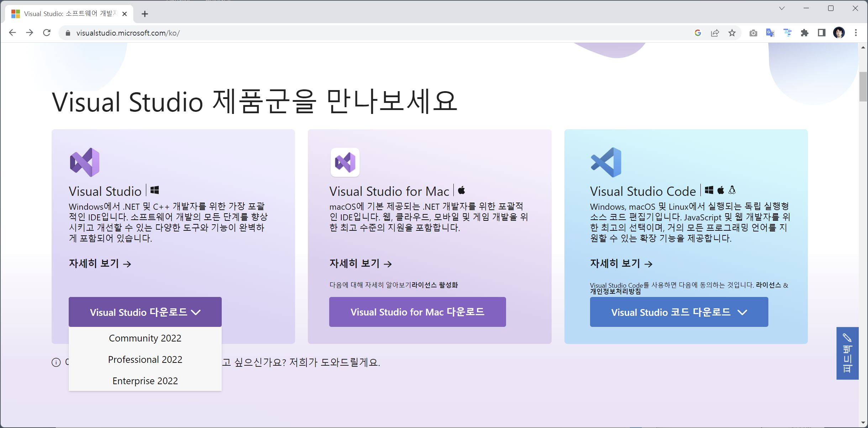Click the info icon below the cards

pos(56,362)
